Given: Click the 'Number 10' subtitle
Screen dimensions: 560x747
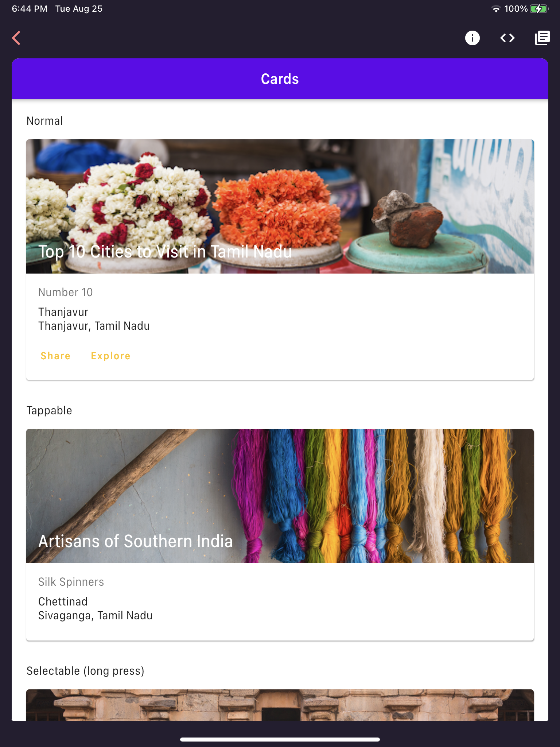Looking at the screenshot, I should (65, 292).
